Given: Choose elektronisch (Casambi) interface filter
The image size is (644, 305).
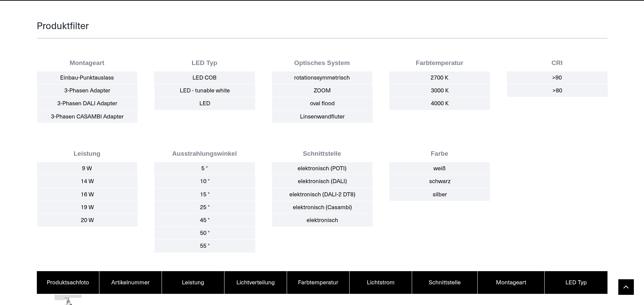Looking at the screenshot, I should tap(322, 208).
